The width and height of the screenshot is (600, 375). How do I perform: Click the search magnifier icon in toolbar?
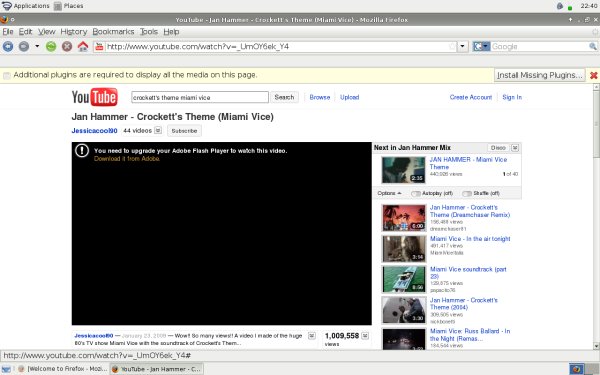point(593,47)
